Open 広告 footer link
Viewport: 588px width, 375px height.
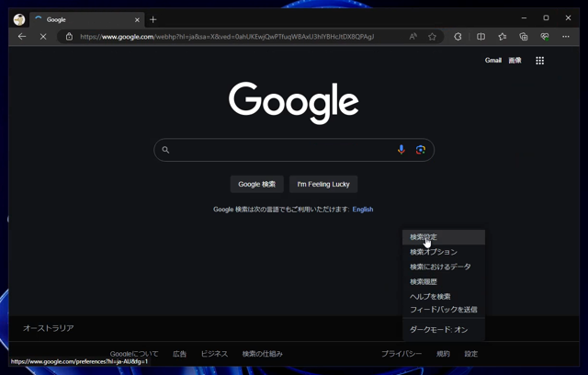click(x=180, y=354)
